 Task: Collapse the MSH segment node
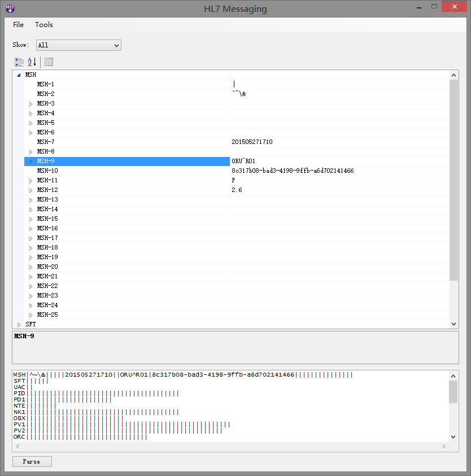click(x=19, y=75)
